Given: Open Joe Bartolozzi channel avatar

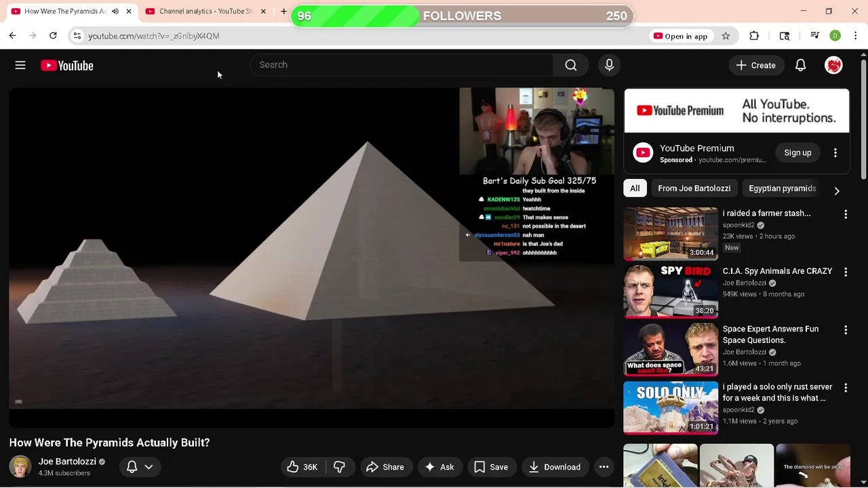Looking at the screenshot, I should (x=20, y=466).
